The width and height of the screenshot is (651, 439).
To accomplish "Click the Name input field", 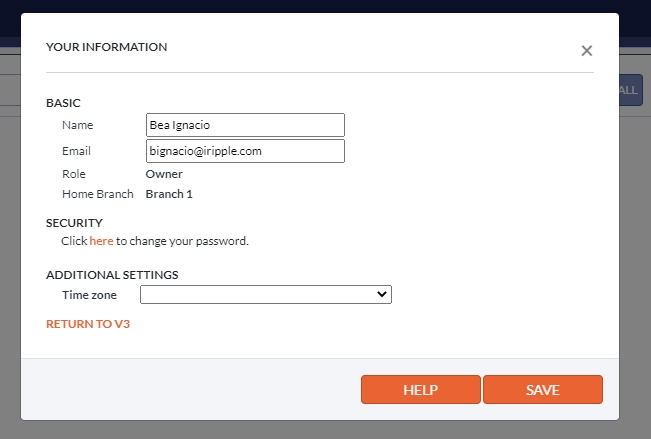I will pos(245,125).
